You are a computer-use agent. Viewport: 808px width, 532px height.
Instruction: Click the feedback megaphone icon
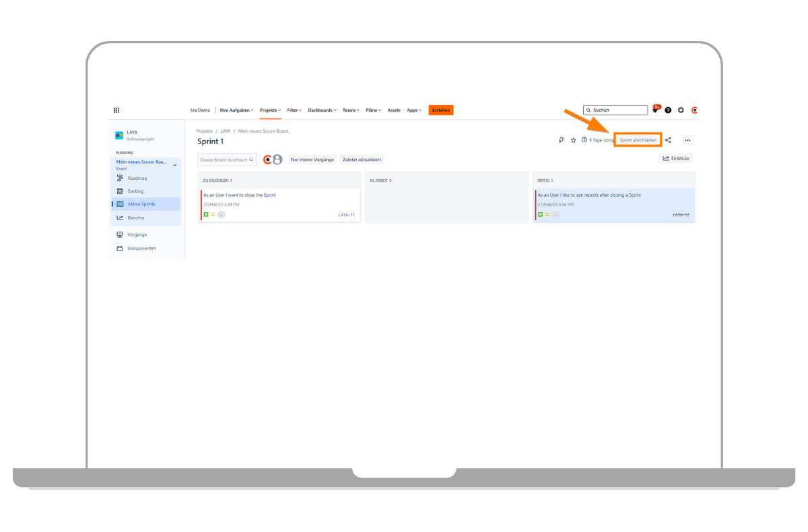click(x=561, y=140)
